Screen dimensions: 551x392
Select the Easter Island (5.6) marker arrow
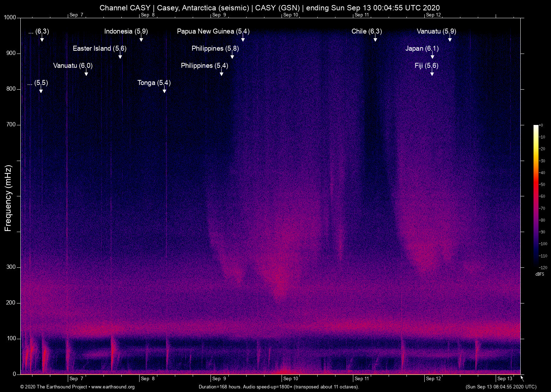click(120, 57)
